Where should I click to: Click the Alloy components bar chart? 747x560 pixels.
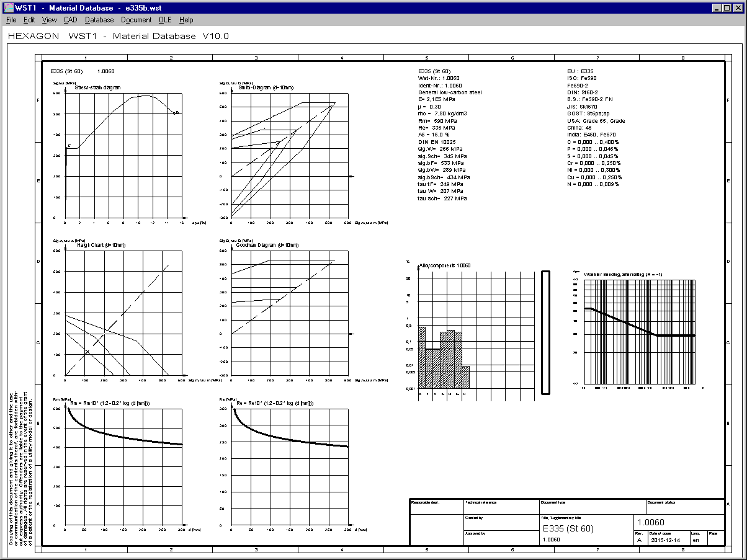(476, 333)
